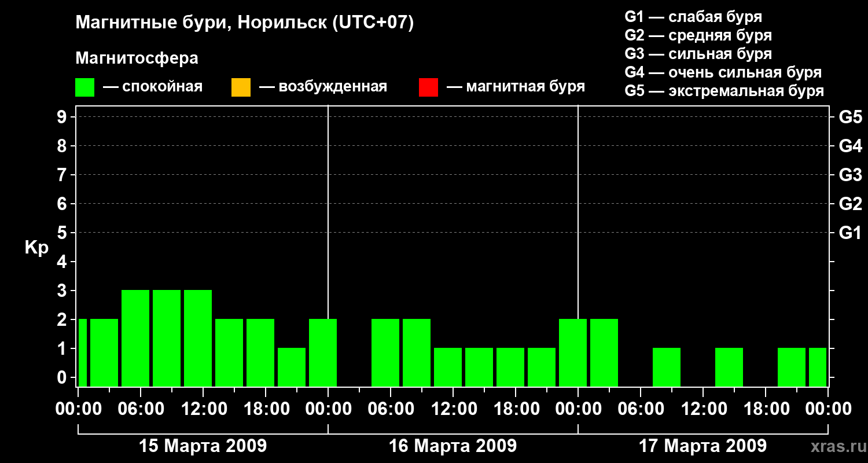Click the last Kp 1 bar on 17 Марта
This screenshot has height=463, width=868.
(818, 367)
